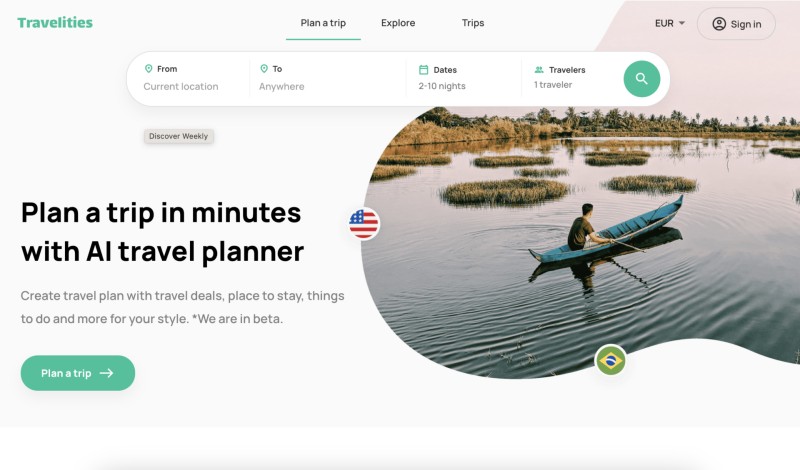Click the Travelities logo
The width and height of the screenshot is (800, 470).
[x=55, y=22]
